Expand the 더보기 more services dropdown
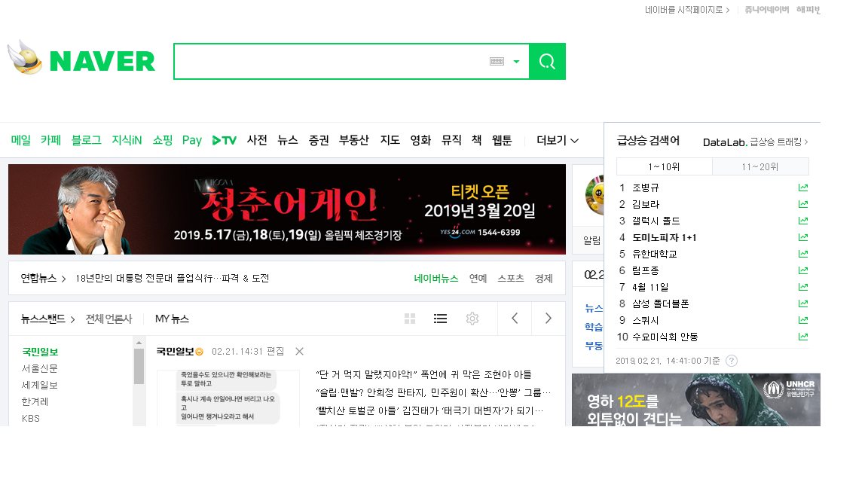This screenshot has height=488, width=868. tap(558, 141)
